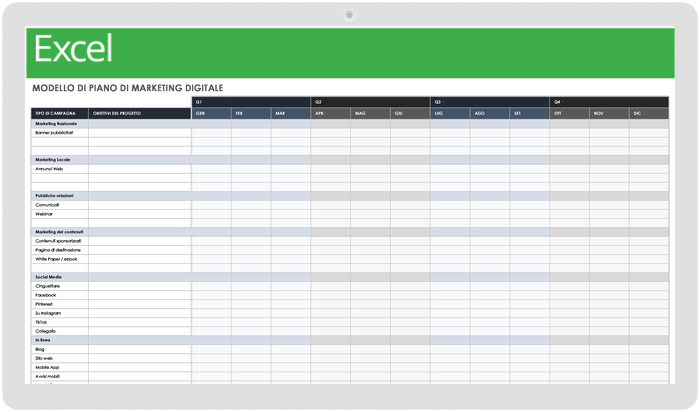Select the 'Tiktok' cell
Image resolution: width=700 pixels, height=412 pixels.
click(x=60, y=322)
